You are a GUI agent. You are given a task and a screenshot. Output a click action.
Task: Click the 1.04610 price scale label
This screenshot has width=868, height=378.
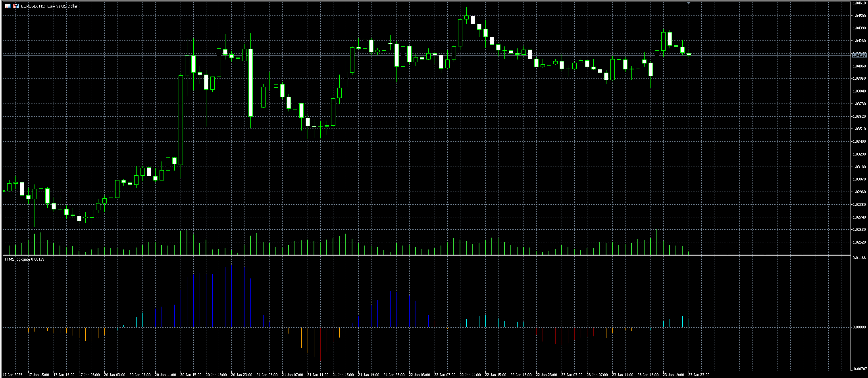pos(859,3)
